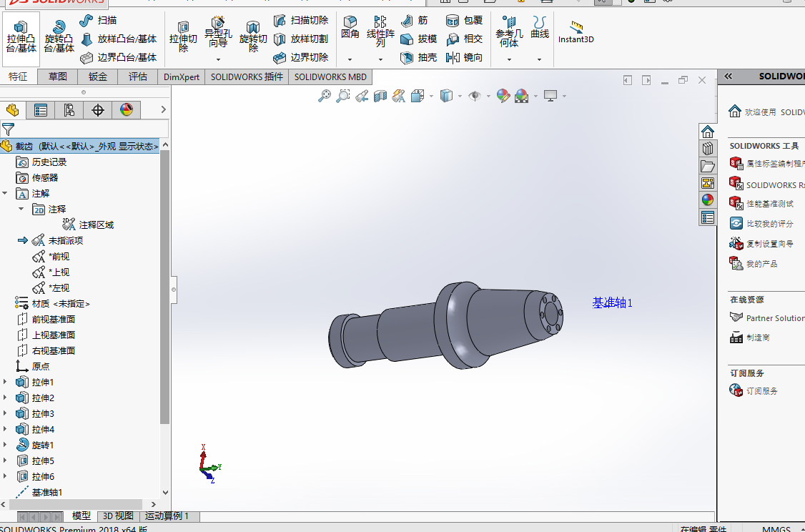Select the 镜向 mirror tool
The height and width of the screenshot is (532, 805).
click(465, 57)
